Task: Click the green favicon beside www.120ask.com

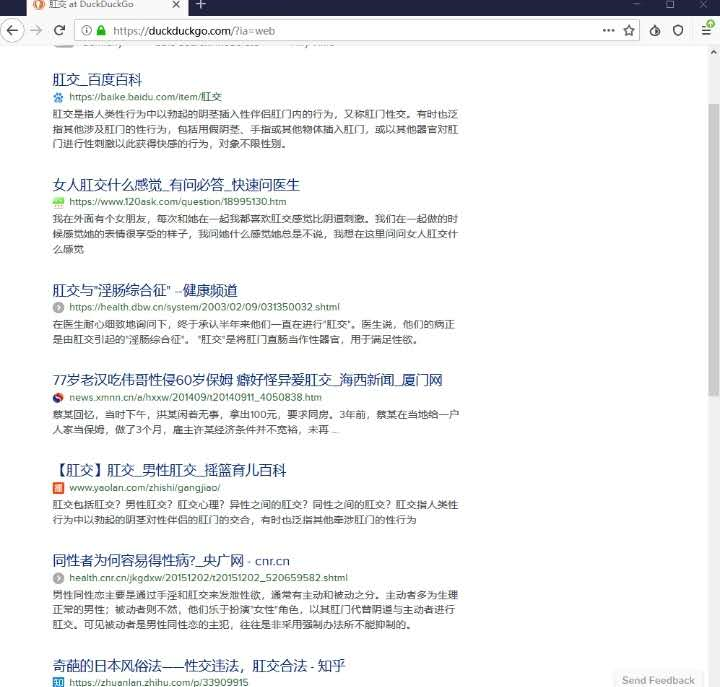Action: pos(58,202)
